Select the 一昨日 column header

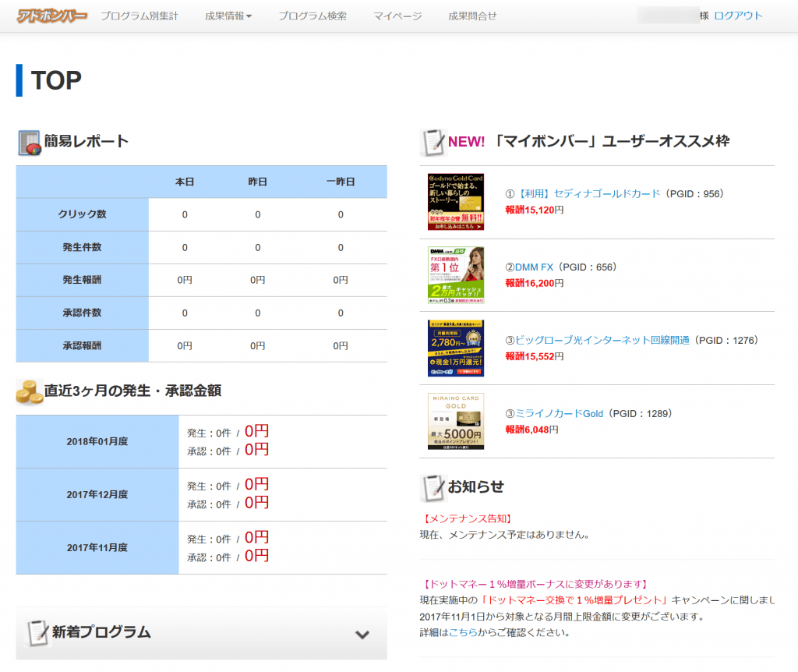[x=341, y=182]
